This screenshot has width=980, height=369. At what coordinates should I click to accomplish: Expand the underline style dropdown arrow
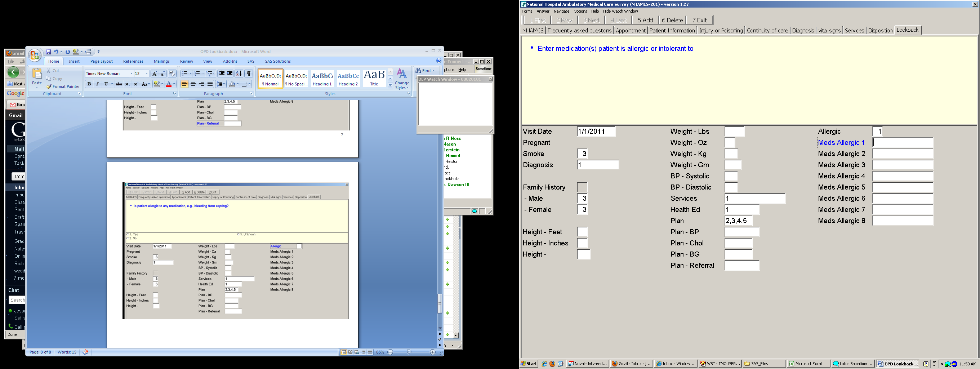pos(112,84)
